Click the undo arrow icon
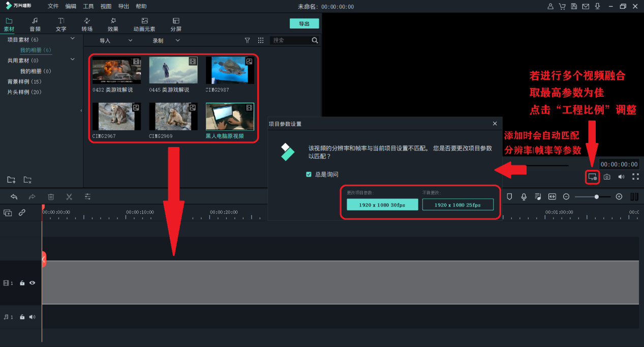The image size is (644, 347). point(14,196)
